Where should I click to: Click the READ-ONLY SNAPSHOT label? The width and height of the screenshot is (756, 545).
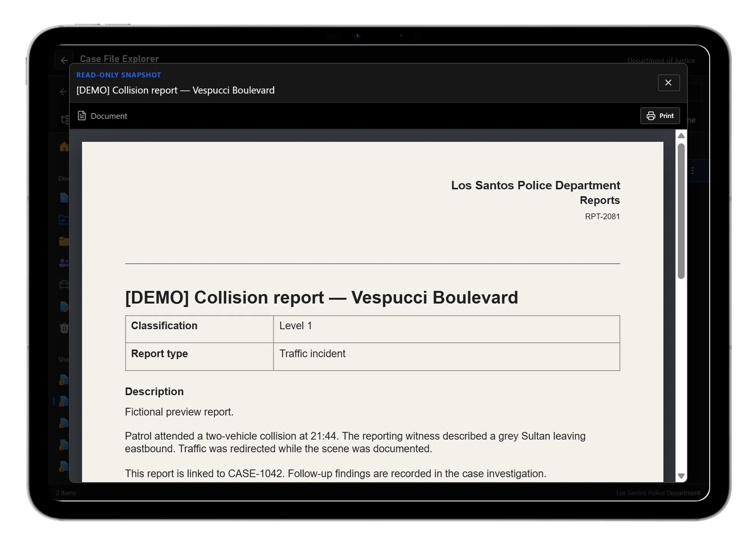tap(118, 75)
